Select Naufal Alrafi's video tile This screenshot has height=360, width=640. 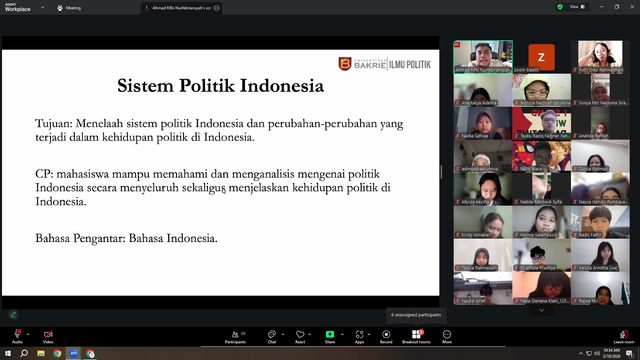click(x=483, y=288)
